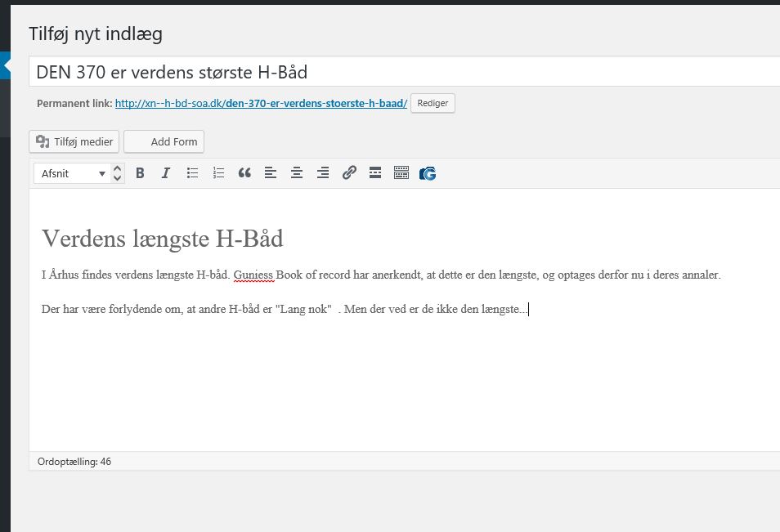Viewport: 780px width, 532px height.
Task: Insert the Read More tag
Action: tap(375, 173)
